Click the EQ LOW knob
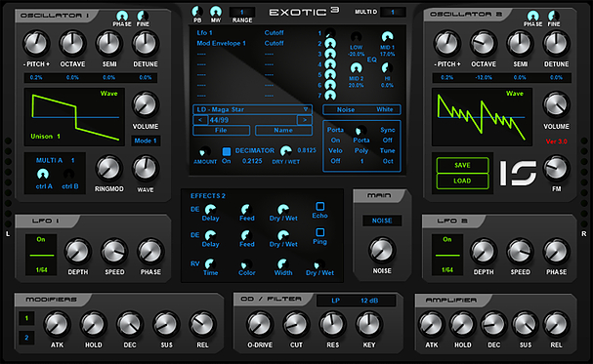593x364 pixels. pos(356,37)
